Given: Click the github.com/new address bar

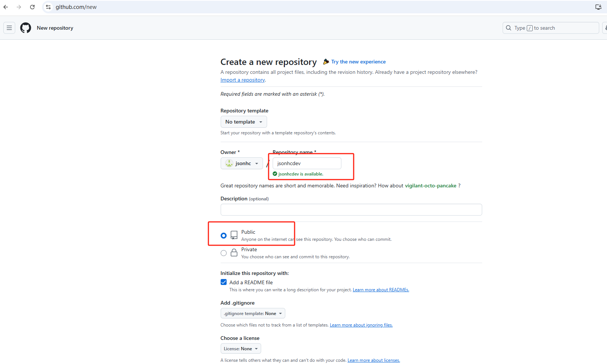Looking at the screenshot, I should tap(76, 7).
